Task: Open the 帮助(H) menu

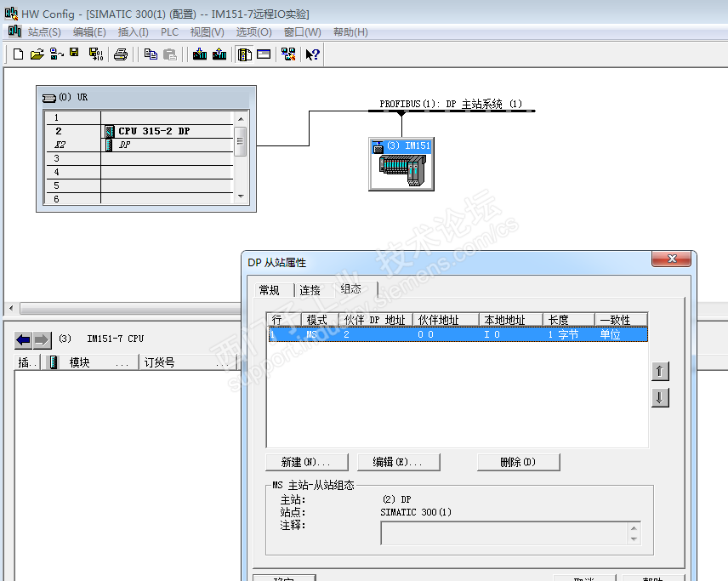Action: [350, 32]
